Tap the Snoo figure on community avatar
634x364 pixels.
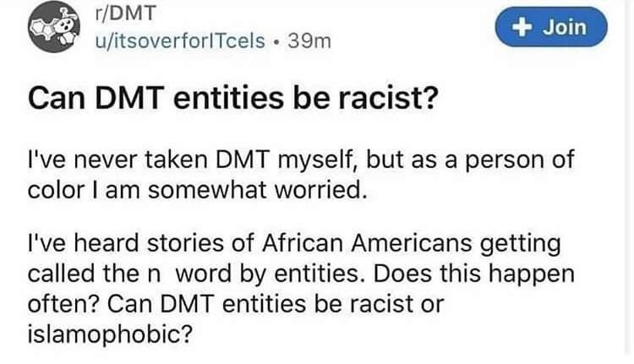(x=66, y=25)
